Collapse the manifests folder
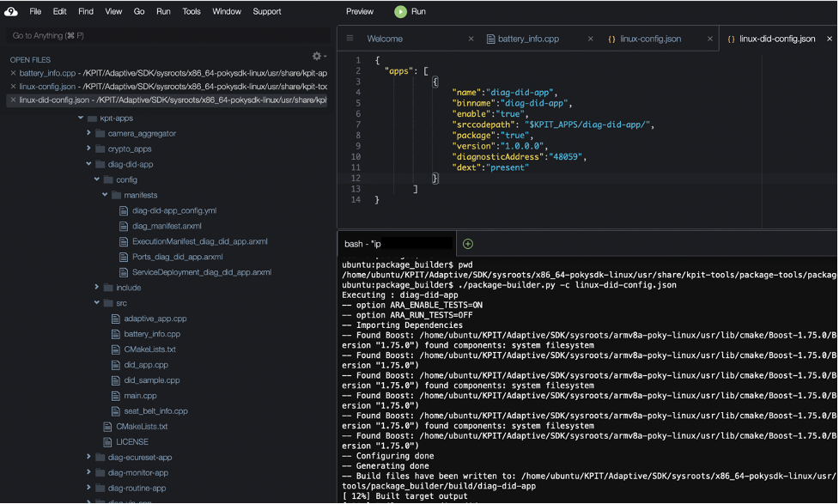839x504 pixels. click(x=105, y=195)
